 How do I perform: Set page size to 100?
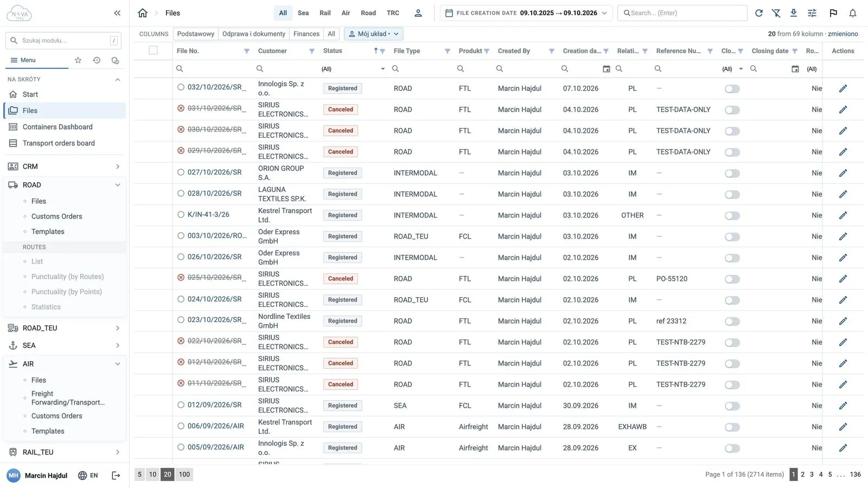click(184, 474)
